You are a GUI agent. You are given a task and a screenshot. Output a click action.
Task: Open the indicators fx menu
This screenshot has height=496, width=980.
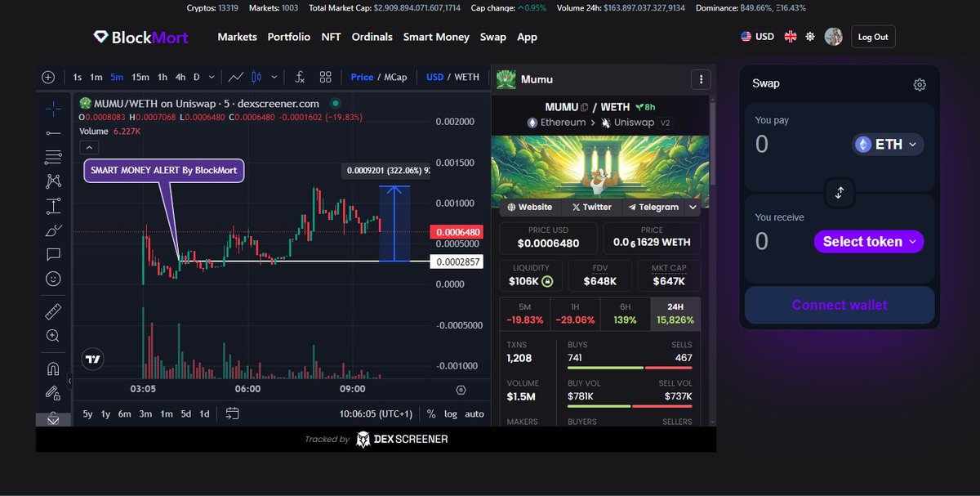click(300, 77)
